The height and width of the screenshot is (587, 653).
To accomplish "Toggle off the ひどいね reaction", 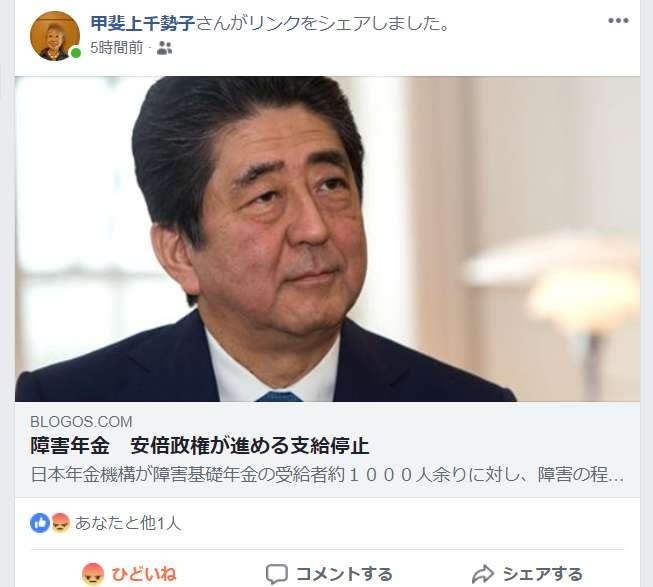I will (130, 574).
